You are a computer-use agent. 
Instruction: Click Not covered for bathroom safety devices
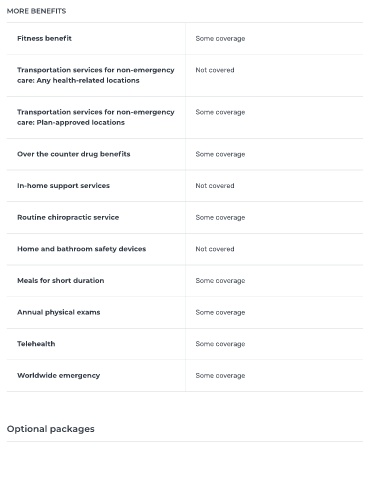(215, 249)
